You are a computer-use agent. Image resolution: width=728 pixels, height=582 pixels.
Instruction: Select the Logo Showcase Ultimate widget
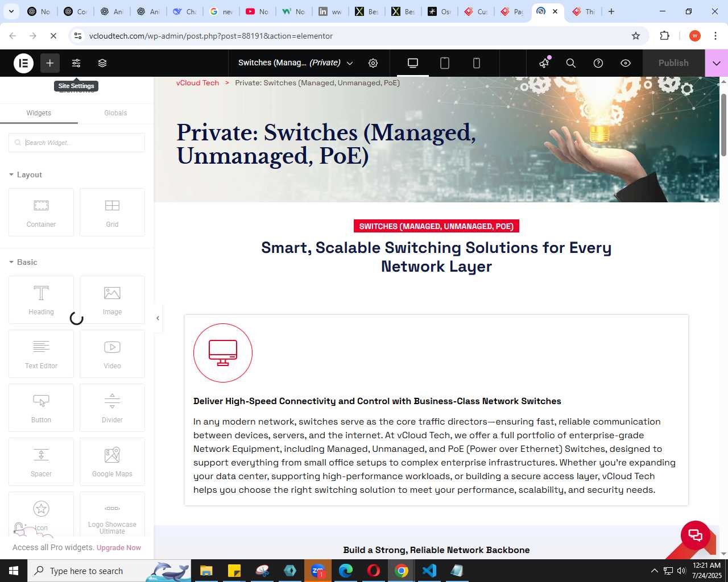[112, 514]
